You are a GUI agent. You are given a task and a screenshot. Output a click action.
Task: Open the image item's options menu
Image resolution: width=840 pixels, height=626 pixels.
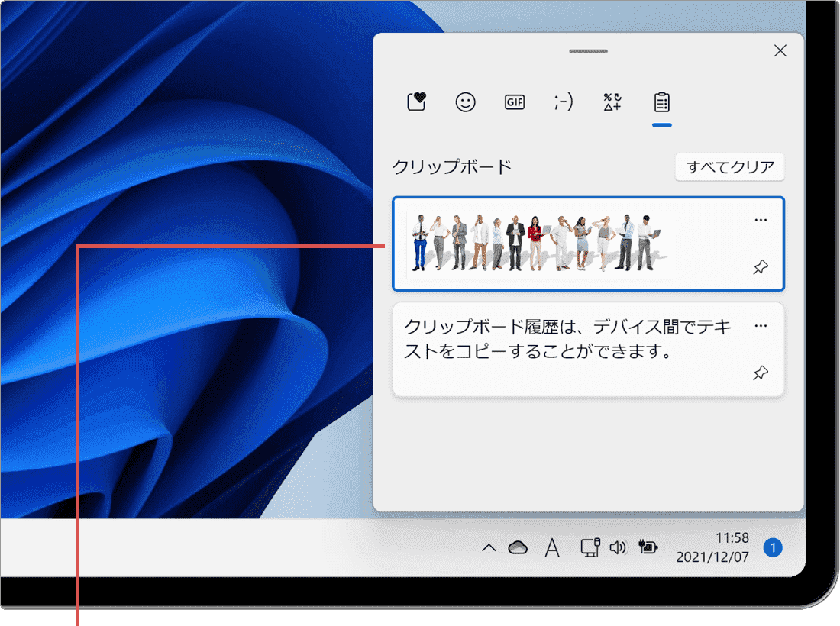pos(761,220)
